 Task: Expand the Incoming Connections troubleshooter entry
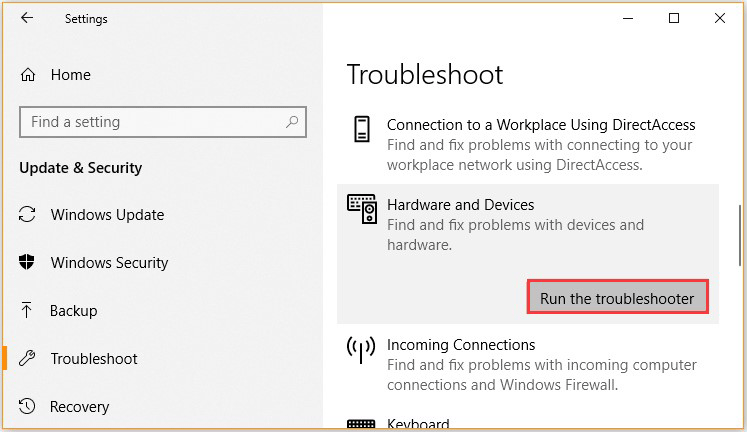tap(460, 345)
